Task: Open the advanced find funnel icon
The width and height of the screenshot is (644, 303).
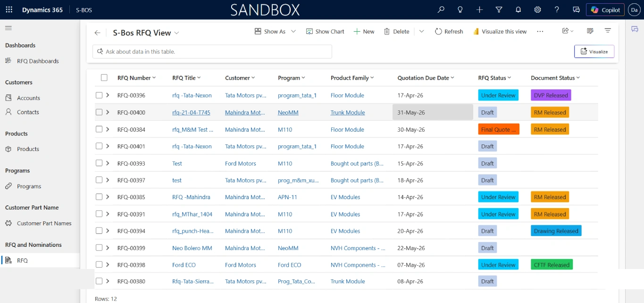Action: tap(499, 9)
